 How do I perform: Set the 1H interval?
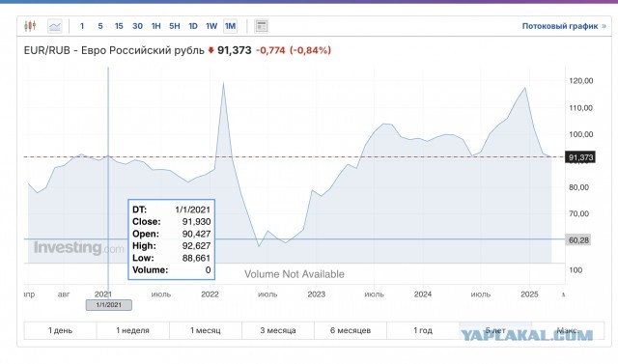pos(156,26)
